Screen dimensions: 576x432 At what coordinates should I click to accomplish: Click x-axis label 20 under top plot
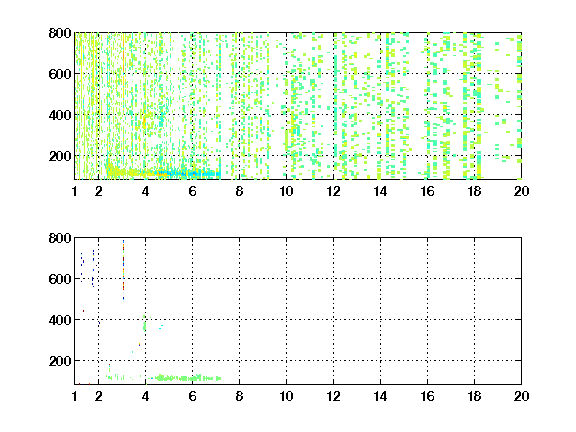tap(521, 191)
